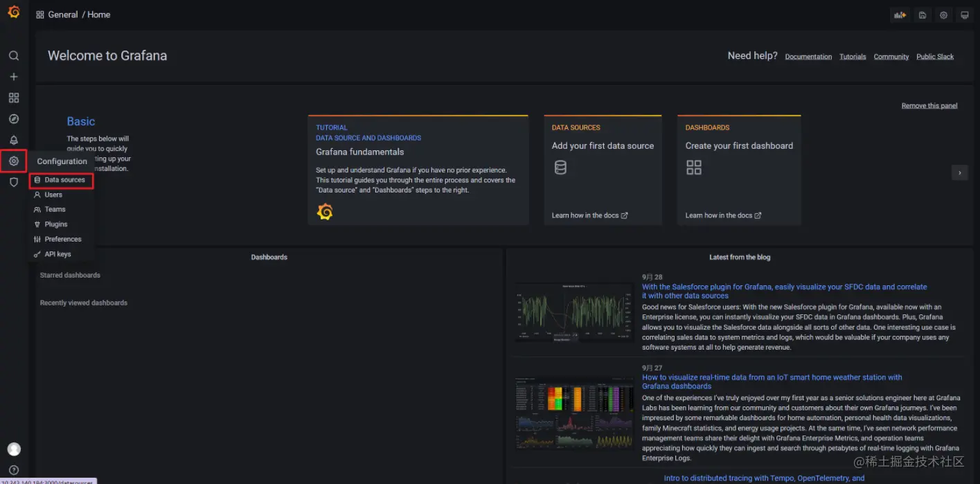The width and height of the screenshot is (980, 484).
Task: Open the Salesforce plugin blog post link
Action: point(784,291)
